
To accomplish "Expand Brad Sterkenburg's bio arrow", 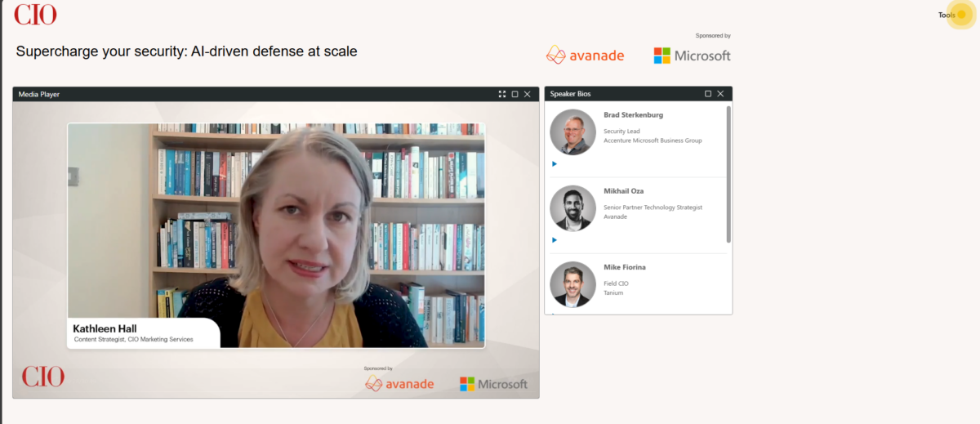I will [x=555, y=164].
